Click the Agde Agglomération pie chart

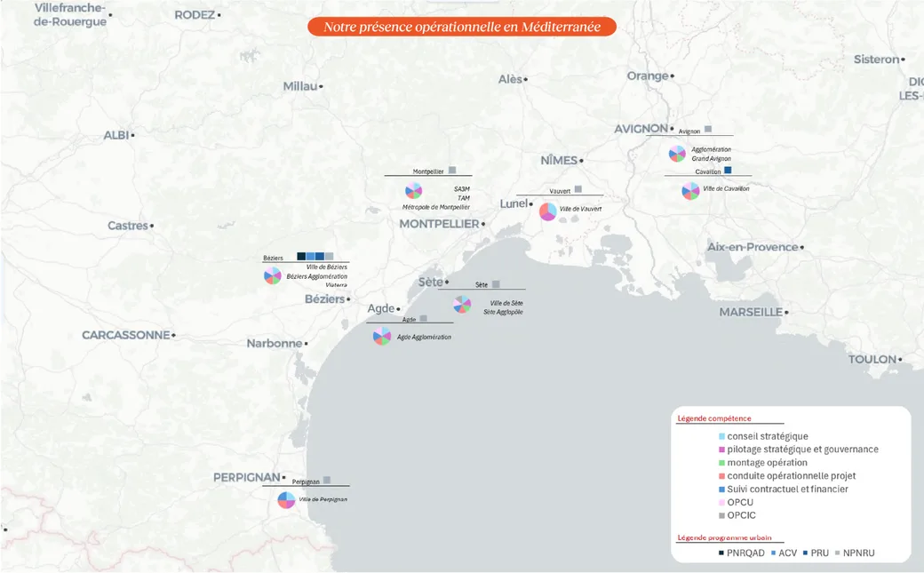point(382,336)
